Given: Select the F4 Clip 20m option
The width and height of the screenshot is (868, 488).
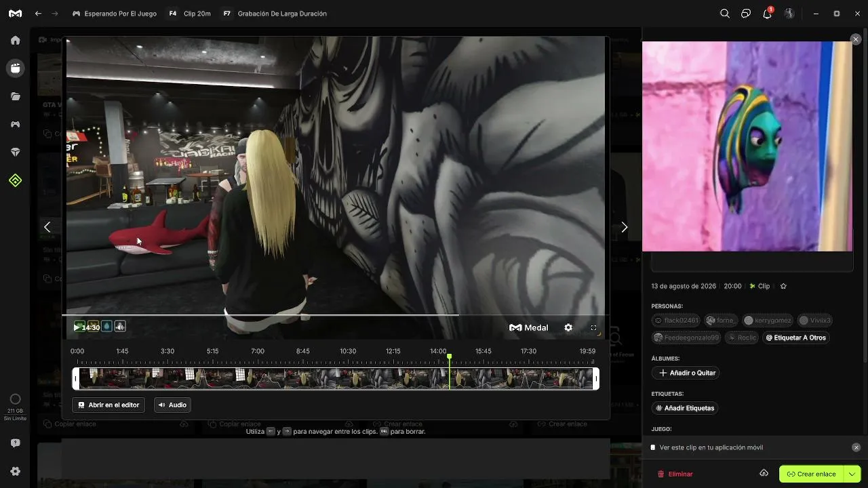Looking at the screenshot, I should pyautogui.click(x=189, y=14).
